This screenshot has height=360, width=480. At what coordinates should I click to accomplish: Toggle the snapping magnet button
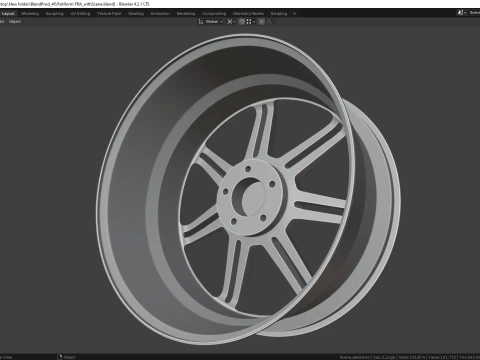[242, 22]
